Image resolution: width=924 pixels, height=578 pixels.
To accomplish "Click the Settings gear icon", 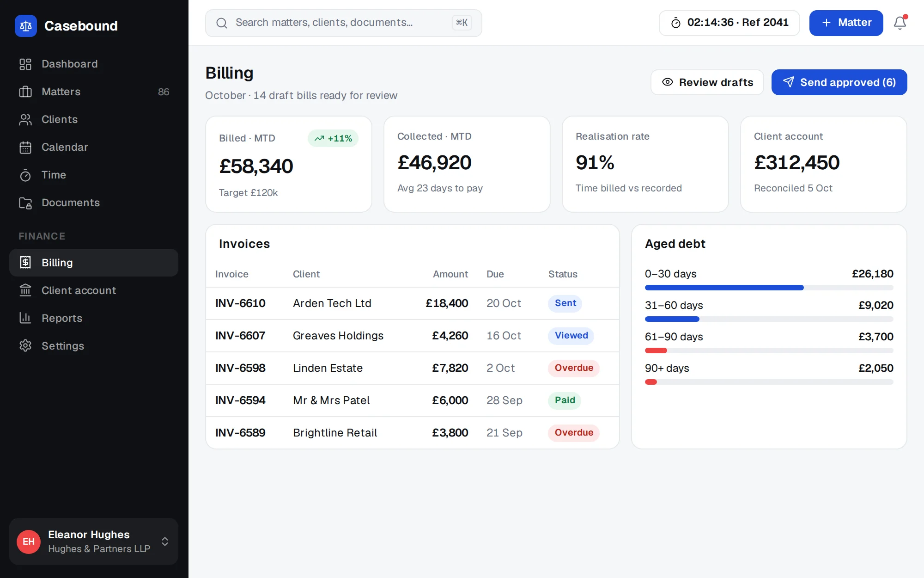I will [x=25, y=346].
